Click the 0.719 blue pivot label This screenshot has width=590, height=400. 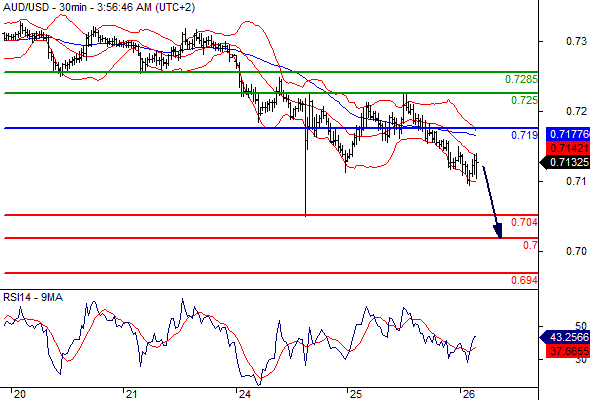coord(524,135)
